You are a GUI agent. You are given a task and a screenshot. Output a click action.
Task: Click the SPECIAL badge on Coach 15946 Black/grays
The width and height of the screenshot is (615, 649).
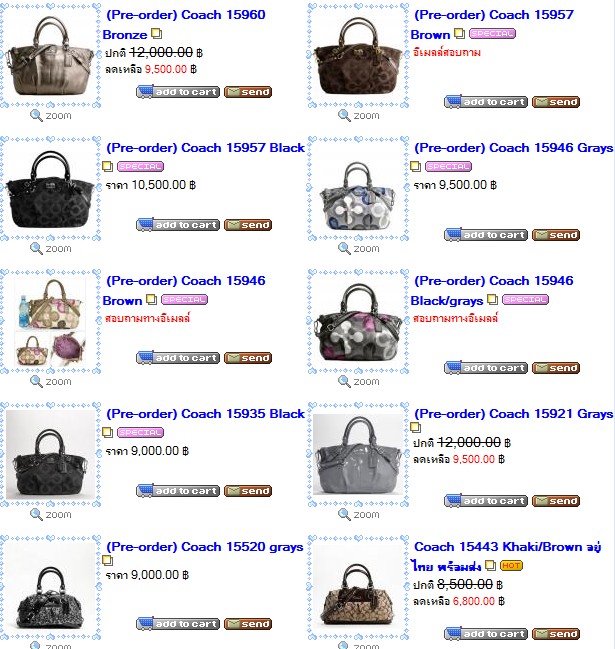(526, 299)
